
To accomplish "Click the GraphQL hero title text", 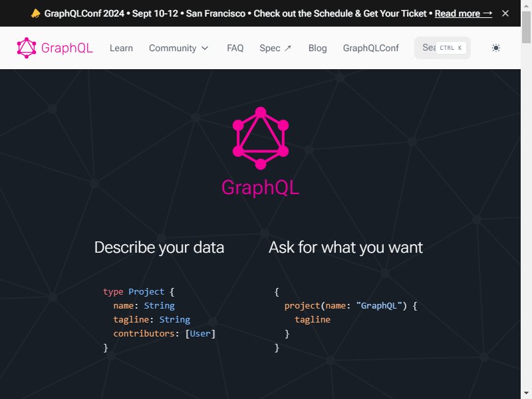I will [260, 188].
